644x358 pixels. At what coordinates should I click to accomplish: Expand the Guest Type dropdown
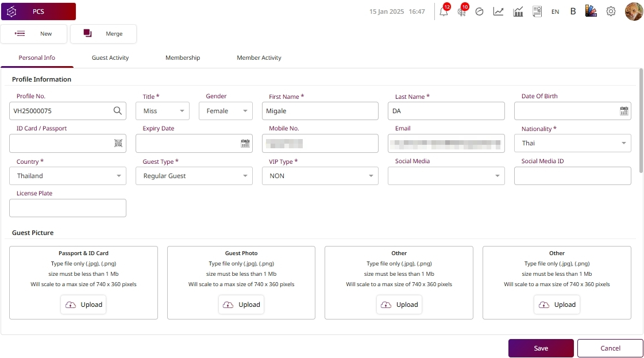click(194, 176)
